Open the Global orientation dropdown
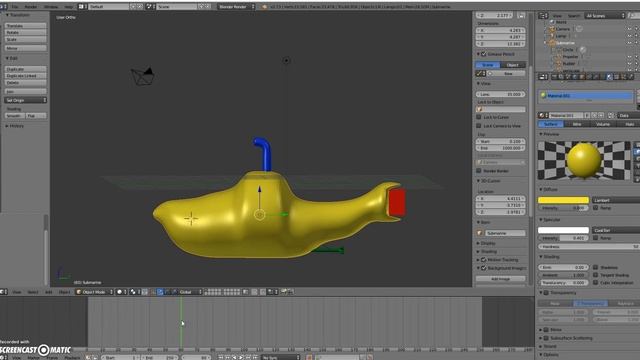Image resolution: width=640 pixels, height=360 pixels. click(x=191, y=292)
